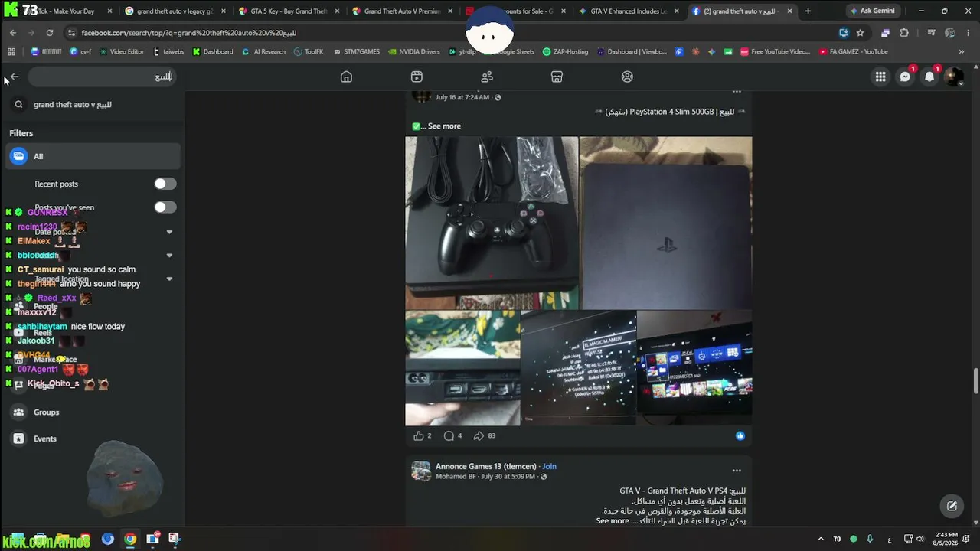Image resolution: width=980 pixels, height=551 pixels.
Task: Select the All filter
Action: coord(93,156)
